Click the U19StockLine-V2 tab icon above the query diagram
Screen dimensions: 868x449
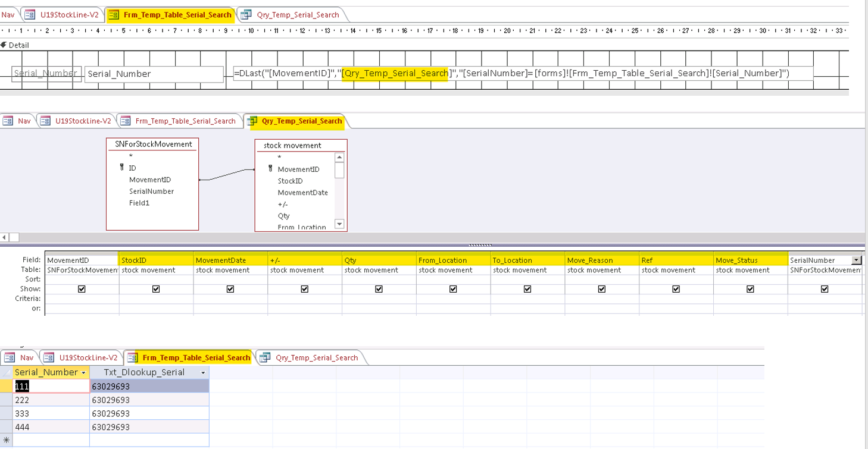pos(45,121)
